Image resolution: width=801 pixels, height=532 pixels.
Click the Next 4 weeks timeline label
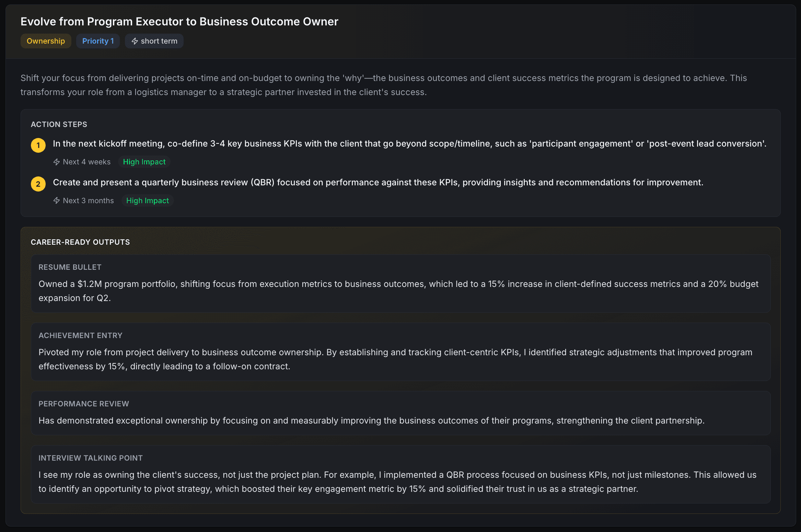pyautogui.click(x=86, y=162)
